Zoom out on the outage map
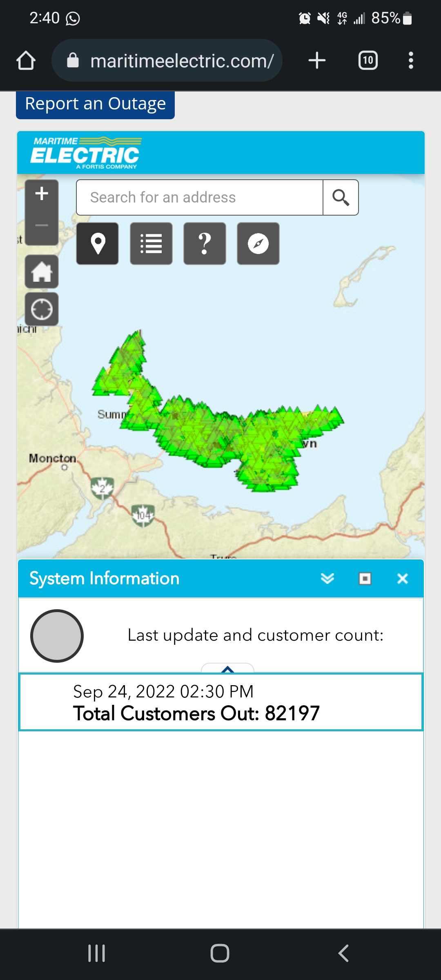441x980 pixels. (x=42, y=226)
